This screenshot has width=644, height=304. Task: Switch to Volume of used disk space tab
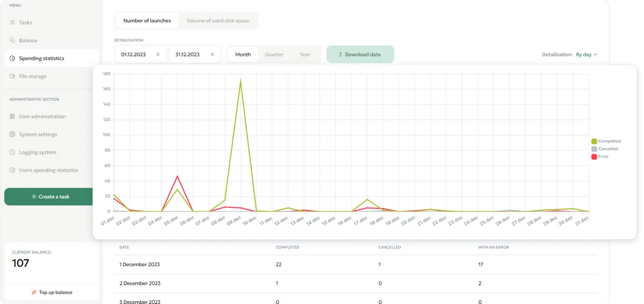click(x=219, y=20)
